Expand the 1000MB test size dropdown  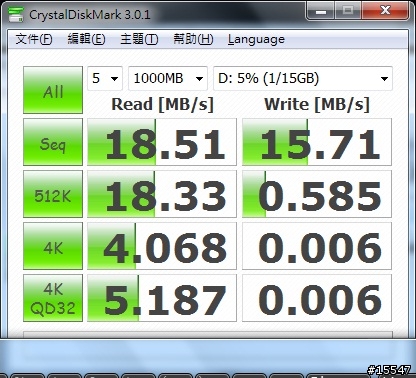click(x=168, y=79)
